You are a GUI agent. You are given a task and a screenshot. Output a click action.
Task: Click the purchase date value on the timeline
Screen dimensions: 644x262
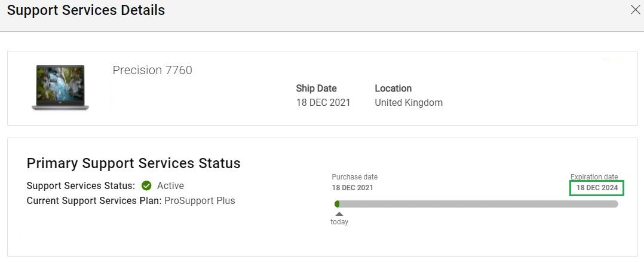tap(352, 188)
